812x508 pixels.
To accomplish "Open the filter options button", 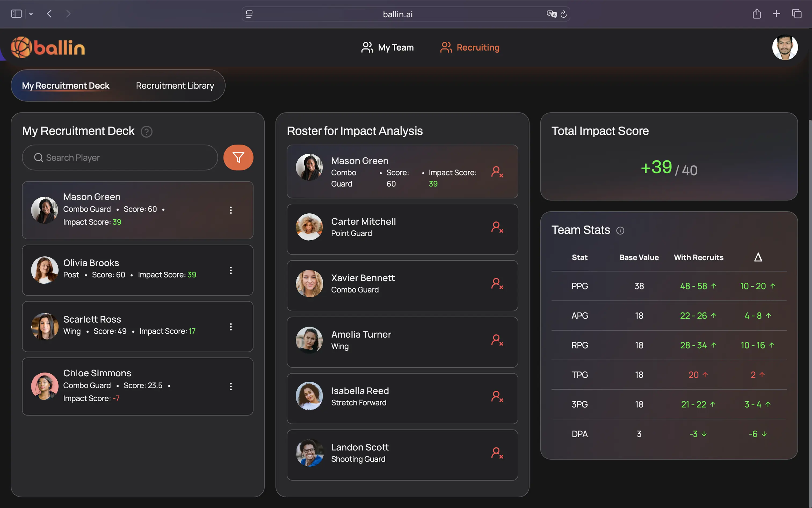I will [238, 158].
